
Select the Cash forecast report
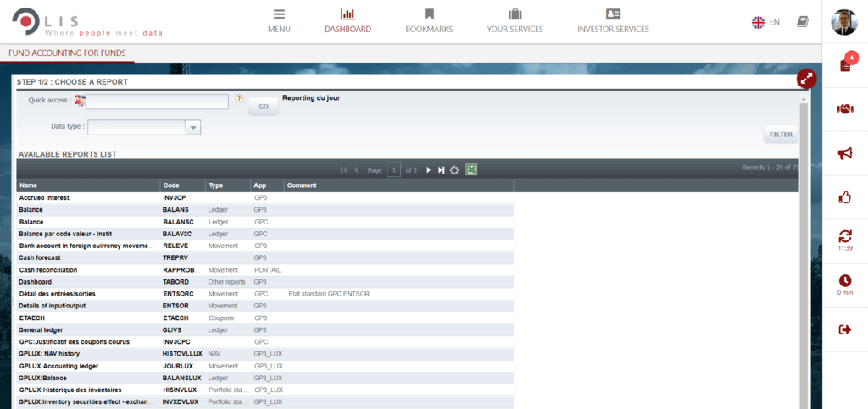265,258
